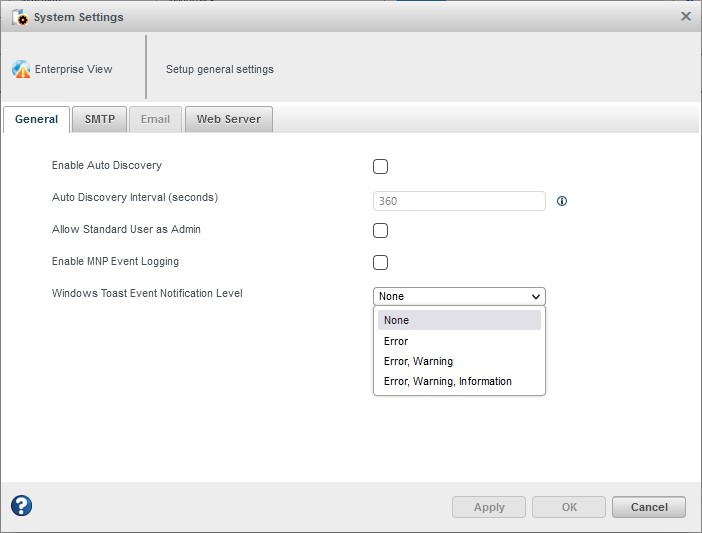Image resolution: width=702 pixels, height=533 pixels.
Task: Click the info icon beside Auto Discovery Interval
Action: (x=561, y=201)
